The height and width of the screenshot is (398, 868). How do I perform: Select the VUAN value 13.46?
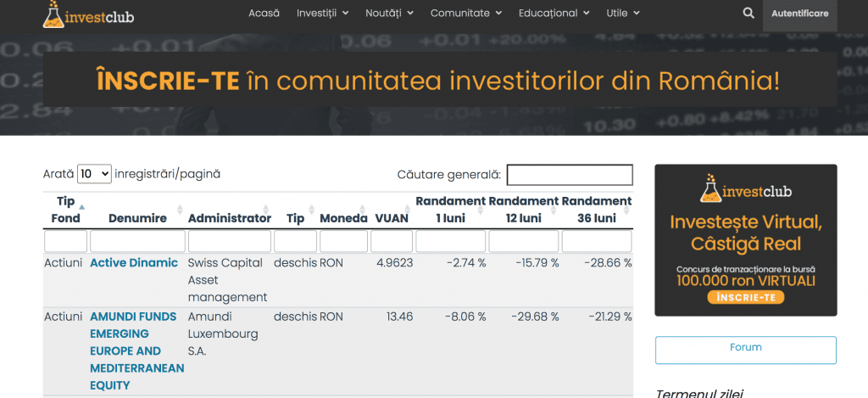click(x=400, y=317)
